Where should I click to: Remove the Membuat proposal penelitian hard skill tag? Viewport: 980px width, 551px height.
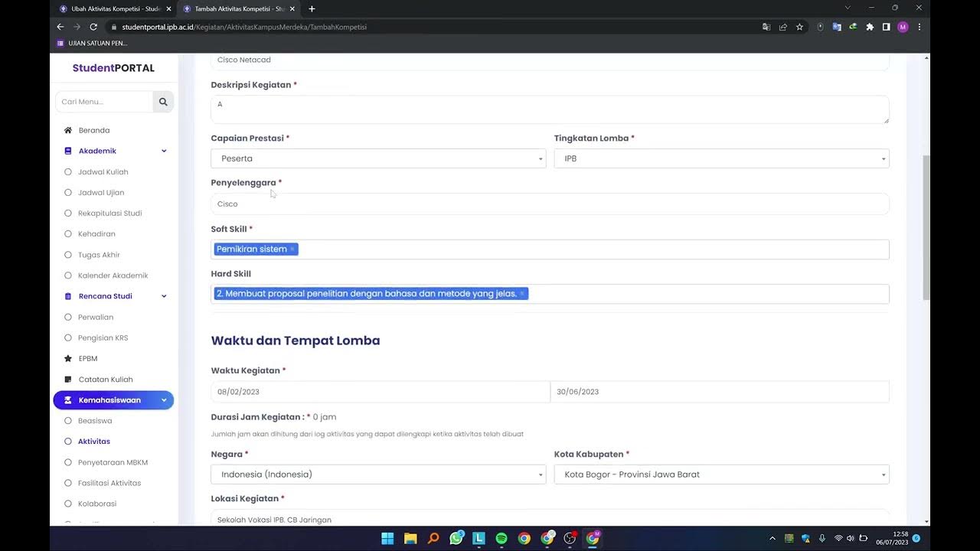(522, 294)
